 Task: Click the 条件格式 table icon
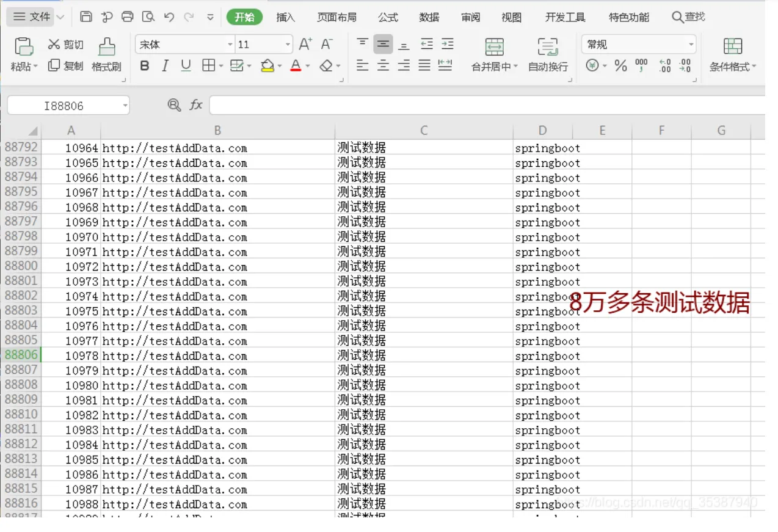coord(733,46)
